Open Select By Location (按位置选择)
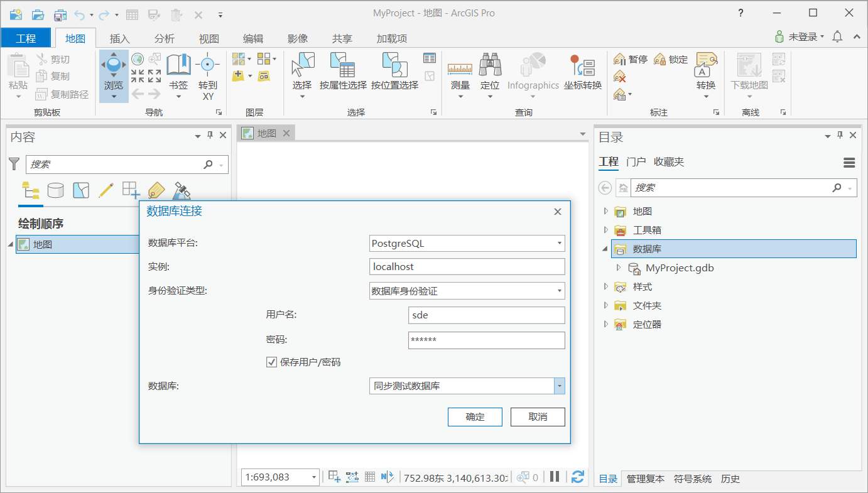The height and width of the screenshot is (493, 868). tap(394, 71)
